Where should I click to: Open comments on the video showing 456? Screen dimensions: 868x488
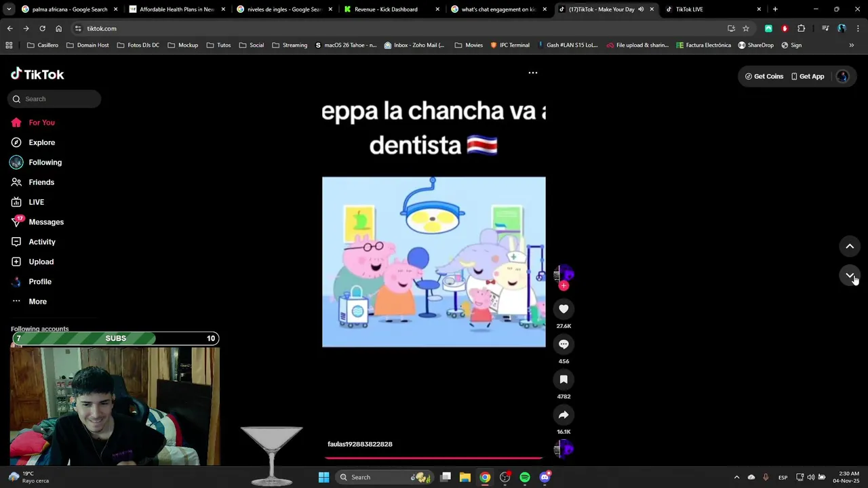[x=564, y=344]
